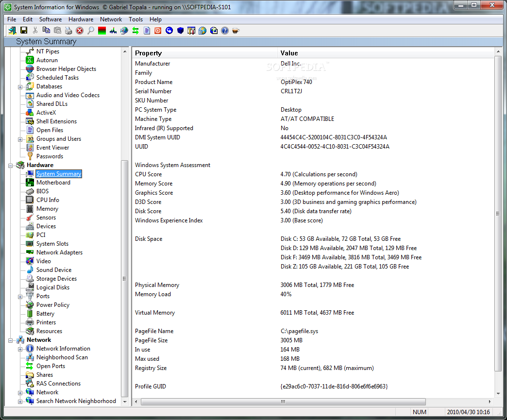Screen dimensions: 507x420
Task: Open Passwords tree item
Action: (x=50, y=156)
